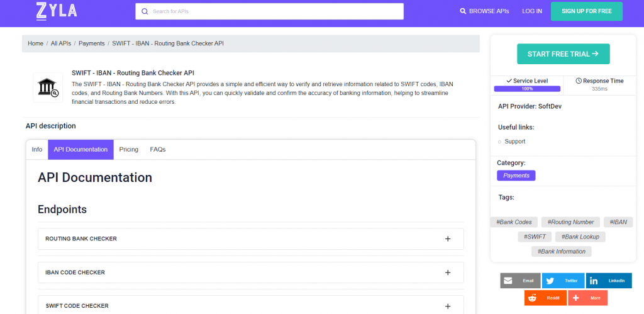Image resolution: width=644 pixels, height=314 pixels.
Task: Open the More sharing options
Action: coord(588,298)
